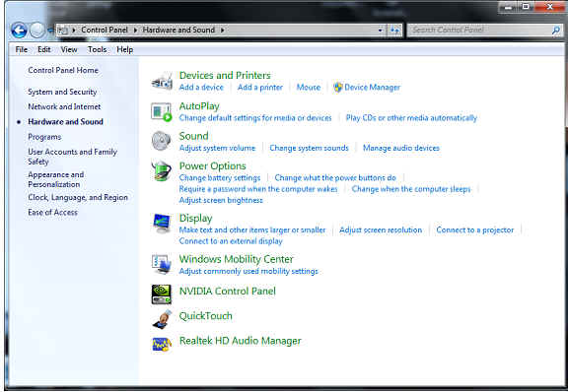This screenshot has height=392, width=568.
Task: Click Add a printer link
Action: pyautogui.click(x=260, y=88)
